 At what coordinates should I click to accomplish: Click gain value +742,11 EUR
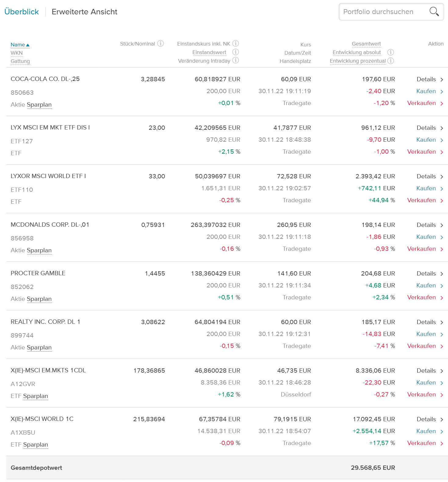pyautogui.click(x=376, y=188)
